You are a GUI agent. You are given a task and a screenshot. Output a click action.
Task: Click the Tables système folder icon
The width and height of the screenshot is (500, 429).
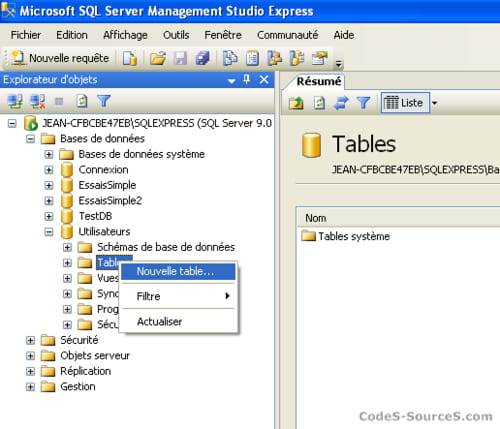pyautogui.click(x=308, y=236)
